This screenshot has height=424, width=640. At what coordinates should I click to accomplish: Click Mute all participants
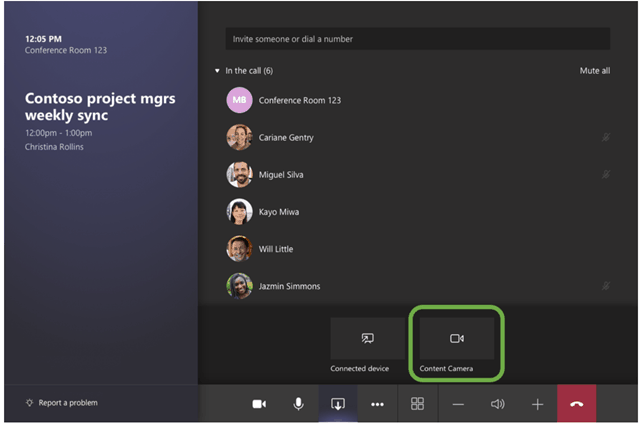click(595, 71)
